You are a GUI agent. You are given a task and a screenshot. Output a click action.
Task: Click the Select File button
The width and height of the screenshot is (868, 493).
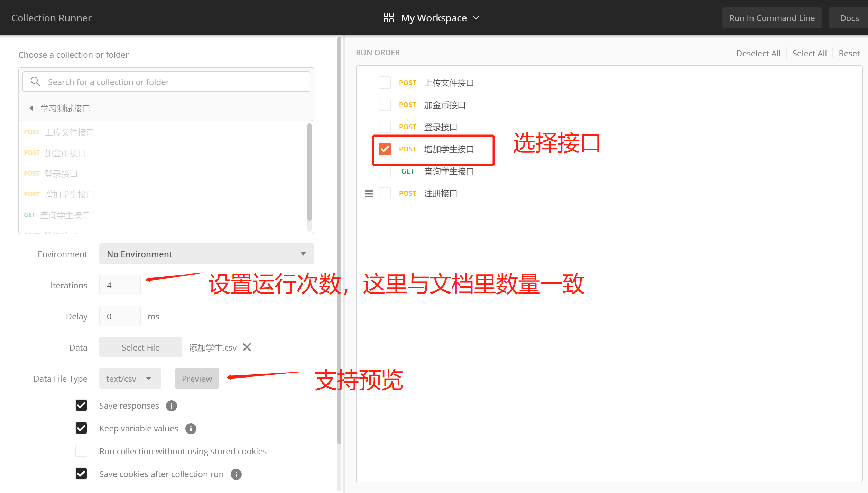tap(140, 347)
